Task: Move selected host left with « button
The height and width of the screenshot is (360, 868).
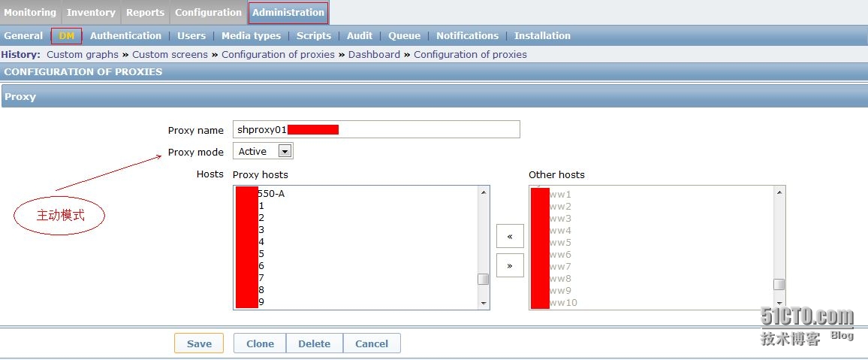Action: pos(510,236)
